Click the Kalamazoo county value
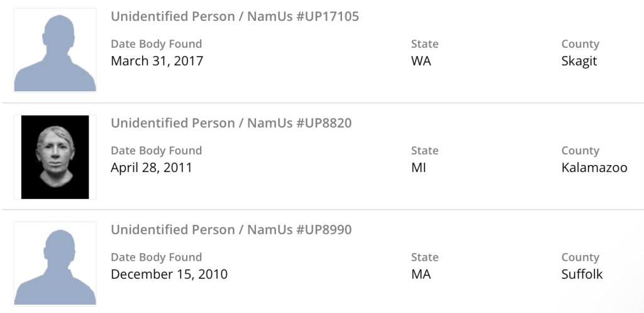Screen dimensions: 644x313 594,168
